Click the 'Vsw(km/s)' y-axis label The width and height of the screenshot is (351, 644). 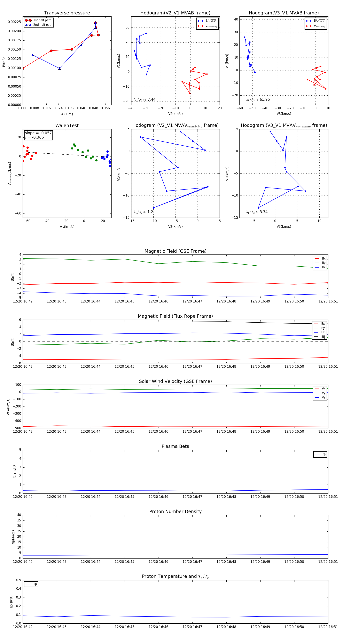[x=8, y=407]
